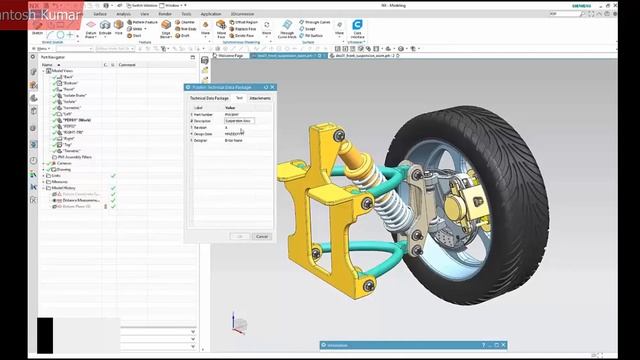Toggle the checkmark for "Front" view
Screen dimensions: 640x360
pyautogui.click(x=54, y=89)
